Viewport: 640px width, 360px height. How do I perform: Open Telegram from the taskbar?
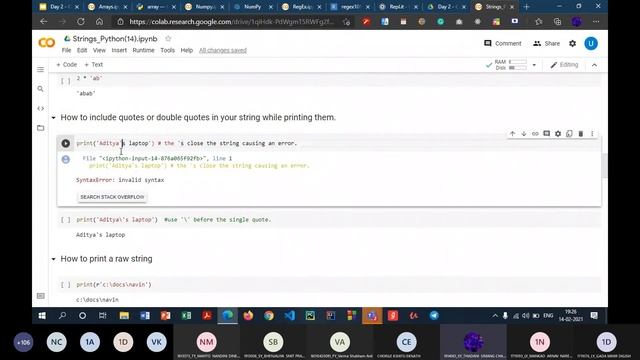[434, 316]
